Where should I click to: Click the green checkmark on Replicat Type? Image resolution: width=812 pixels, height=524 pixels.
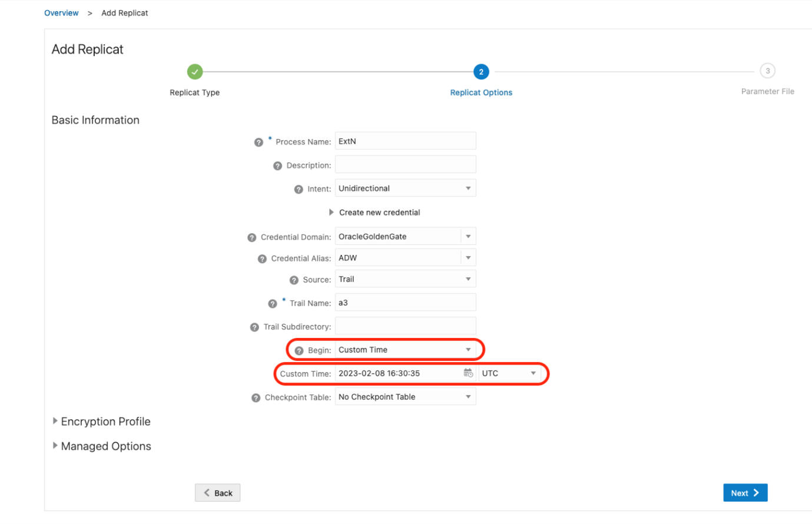point(195,71)
